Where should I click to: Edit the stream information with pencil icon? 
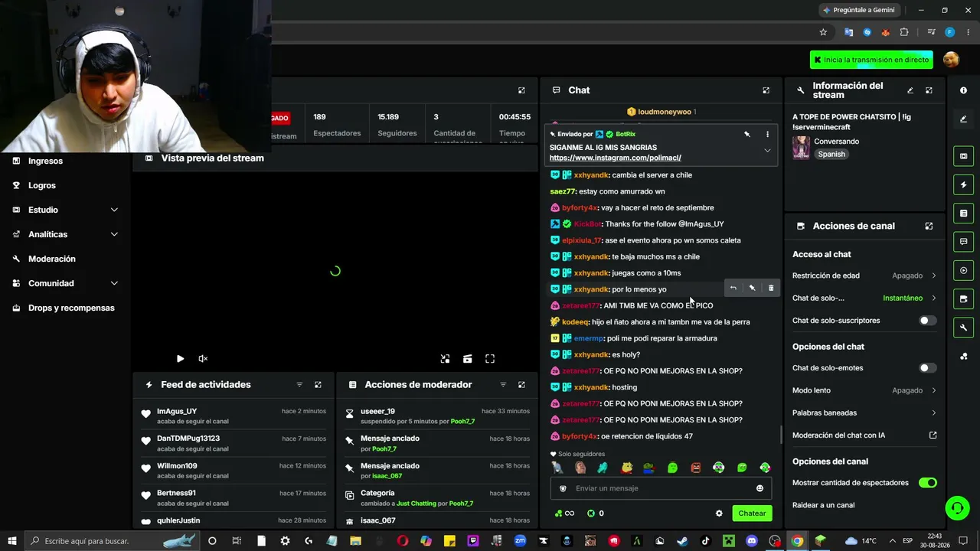pos(910,90)
